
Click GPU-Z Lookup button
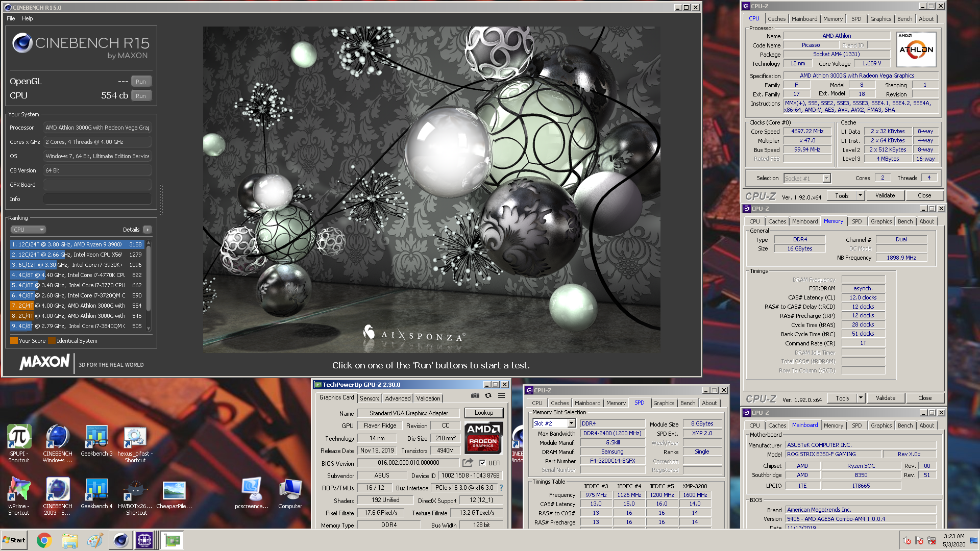pyautogui.click(x=484, y=413)
